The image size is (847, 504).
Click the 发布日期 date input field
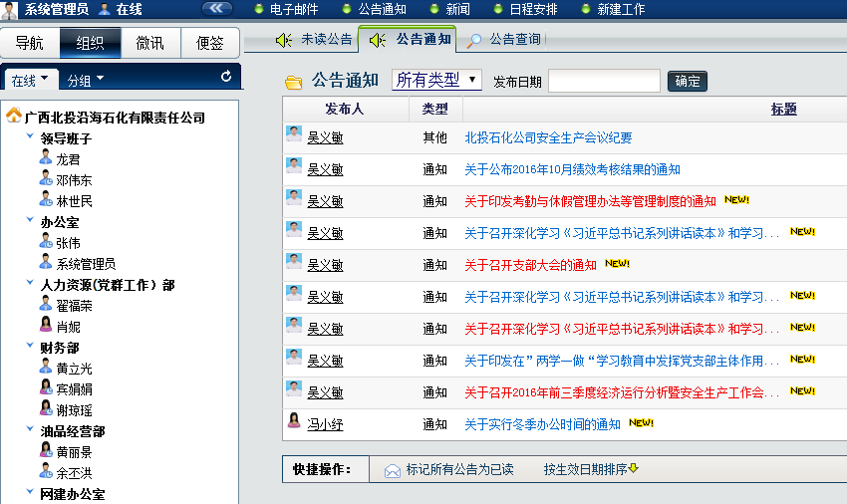(x=604, y=81)
